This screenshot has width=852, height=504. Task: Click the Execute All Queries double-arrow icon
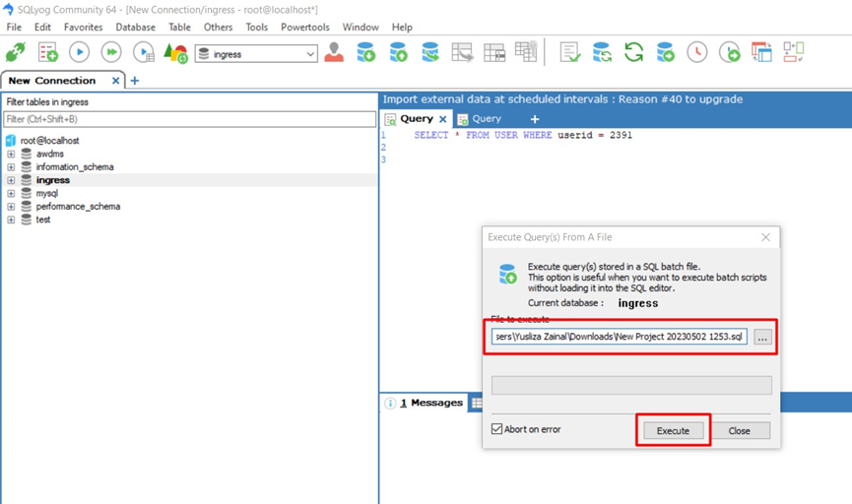111,53
